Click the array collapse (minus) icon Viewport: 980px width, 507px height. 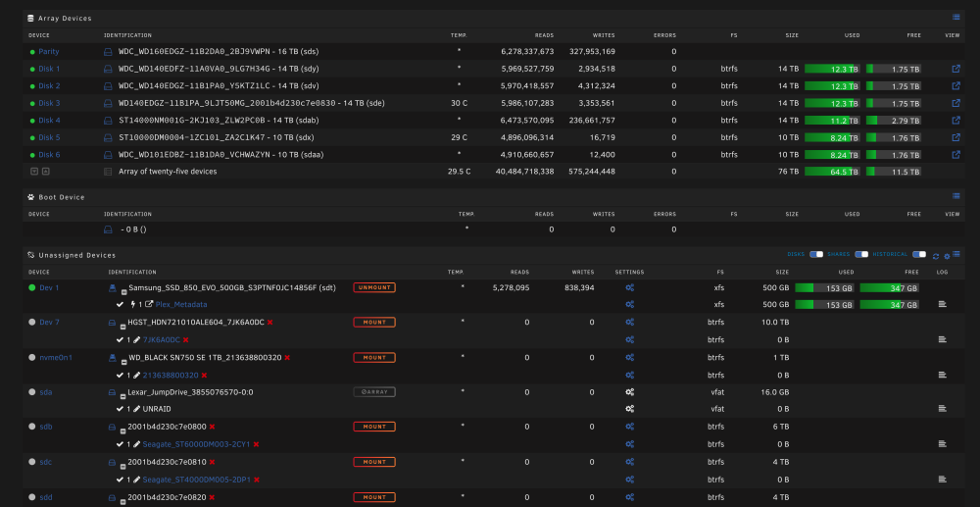34,172
